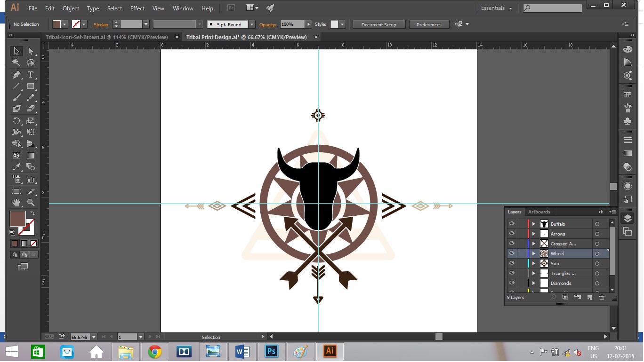Click the Opacity label link

coord(268,24)
